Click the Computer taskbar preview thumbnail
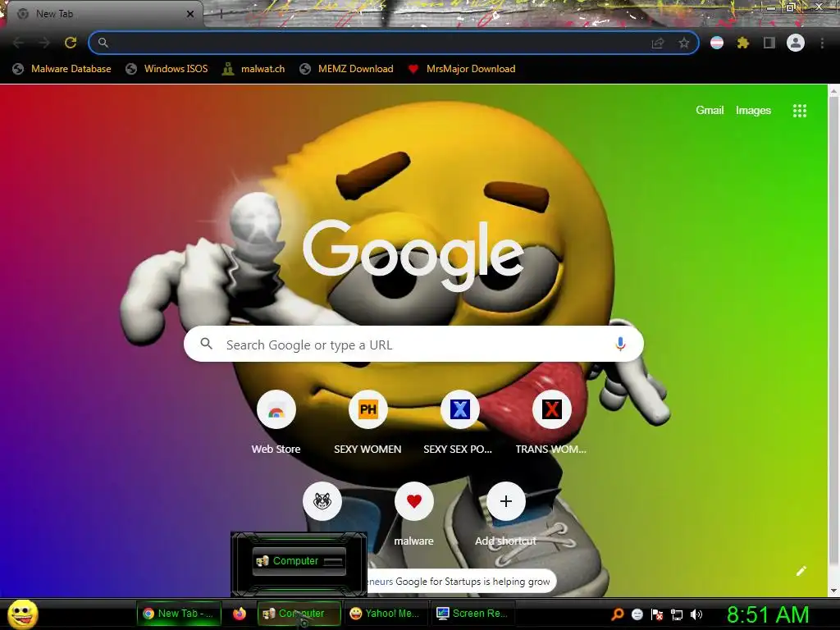This screenshot has width=840, height=630. pyautogui.click(x=299, y=561)
